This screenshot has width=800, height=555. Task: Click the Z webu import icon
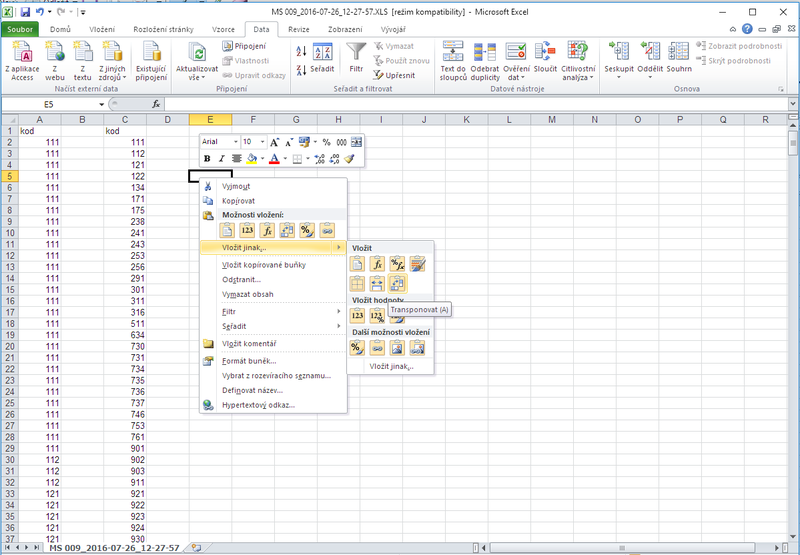pyautogui.click(x=55, y=61)
